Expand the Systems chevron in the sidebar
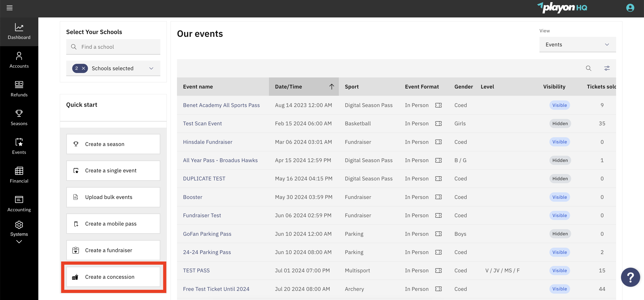The height and width of the screenshot is (300, 644). click(x=19, y=241)
